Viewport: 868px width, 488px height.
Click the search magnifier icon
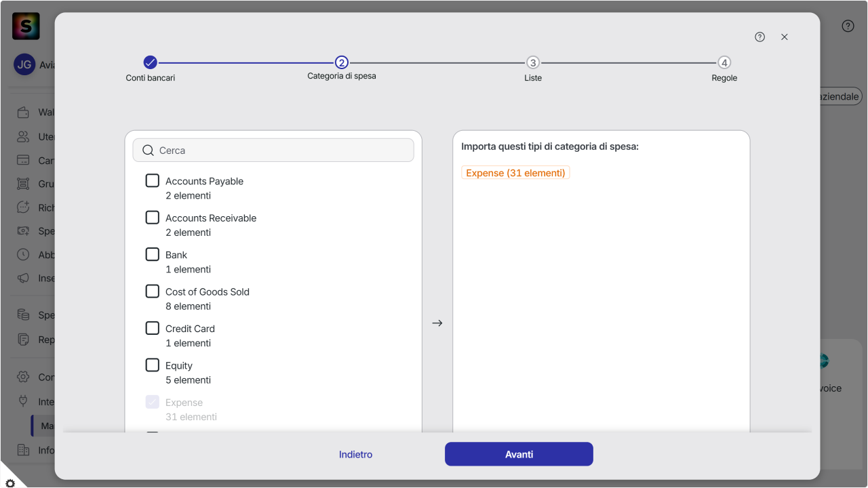coord(149,150)
